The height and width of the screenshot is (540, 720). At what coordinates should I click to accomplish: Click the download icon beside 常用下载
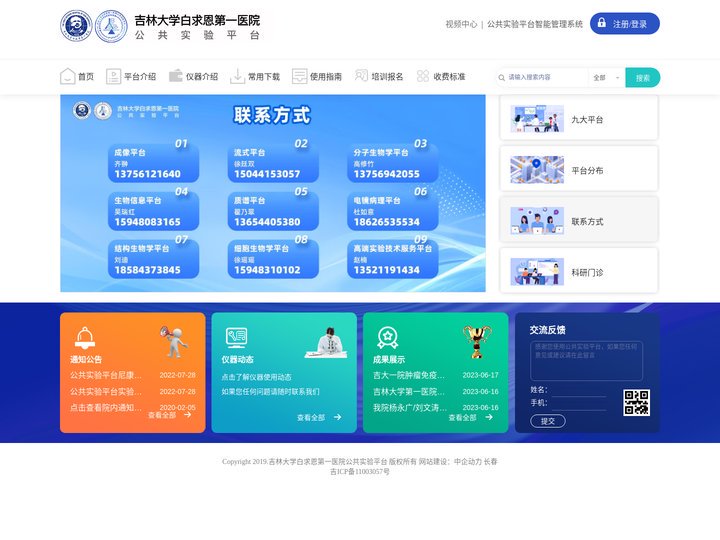[237, 76]
